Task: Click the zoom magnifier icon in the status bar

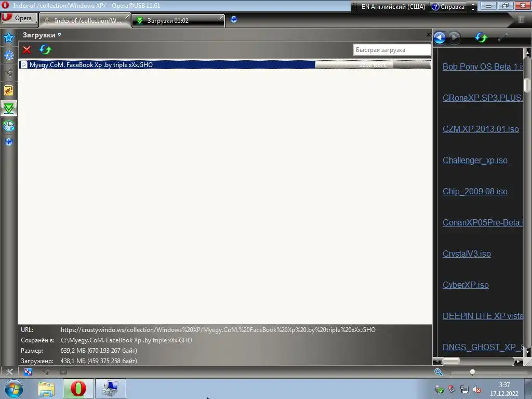Action: (x=438, y=372)
